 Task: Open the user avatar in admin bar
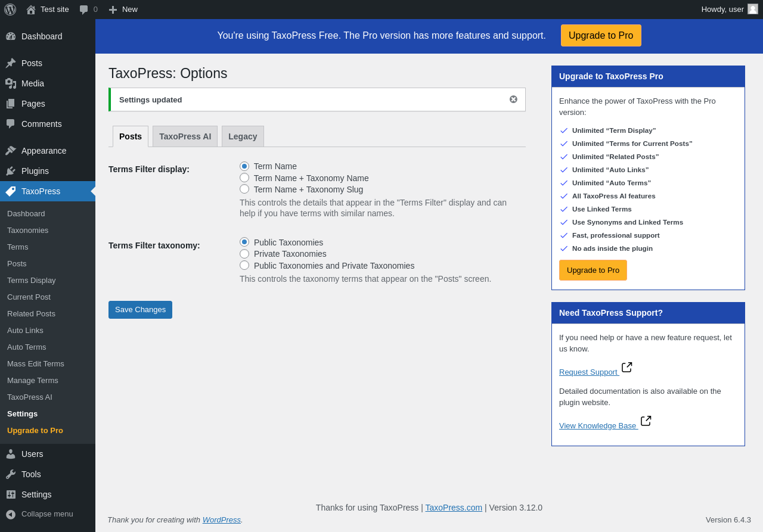click(x=753, y=9)
